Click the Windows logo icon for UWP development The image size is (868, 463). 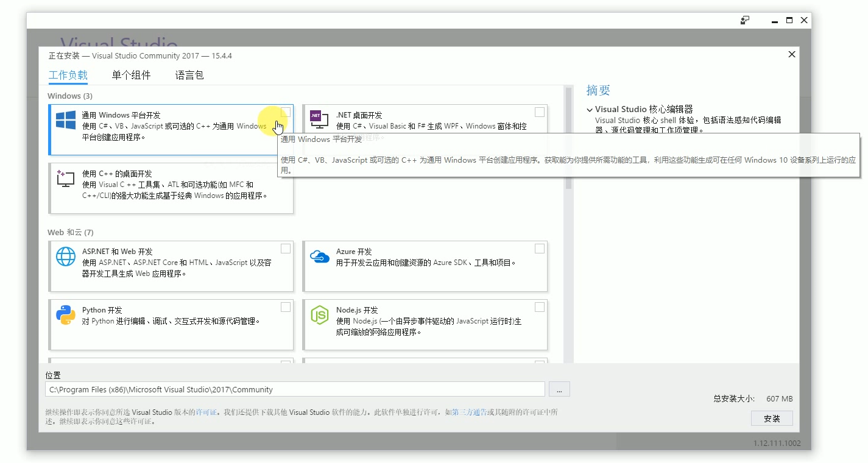tap(65, 120)
